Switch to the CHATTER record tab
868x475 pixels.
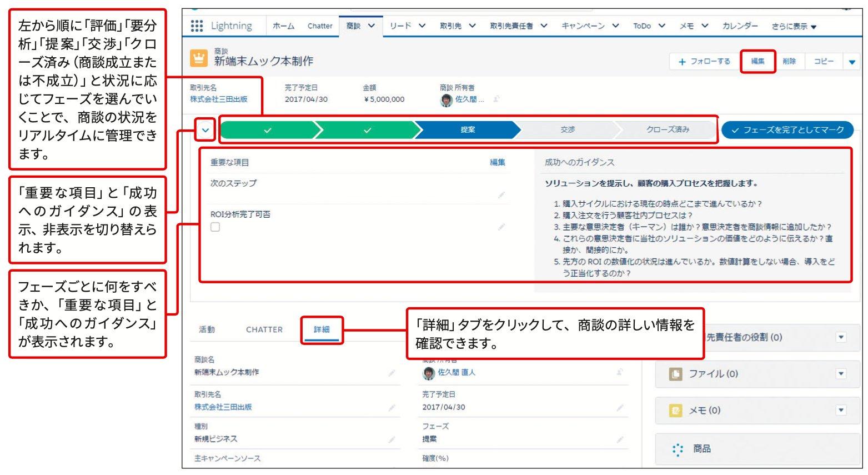tap(264, 329)
